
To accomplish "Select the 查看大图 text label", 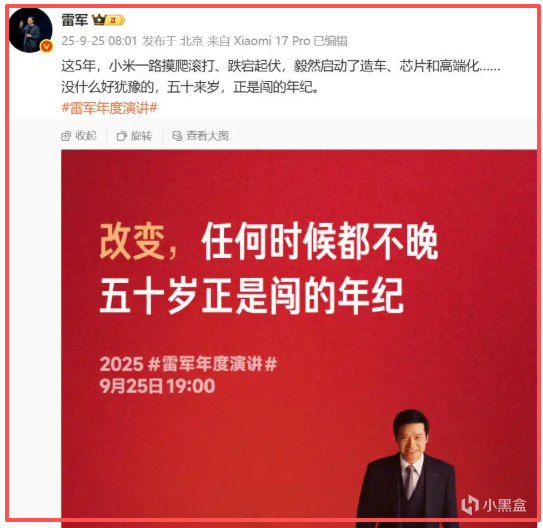I will click(207, 136).
